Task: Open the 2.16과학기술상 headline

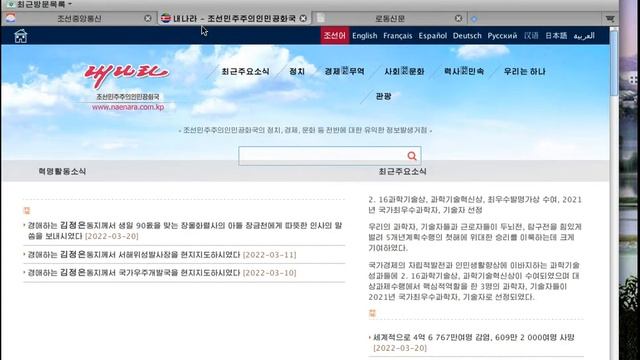Action: tap(475, 205)
